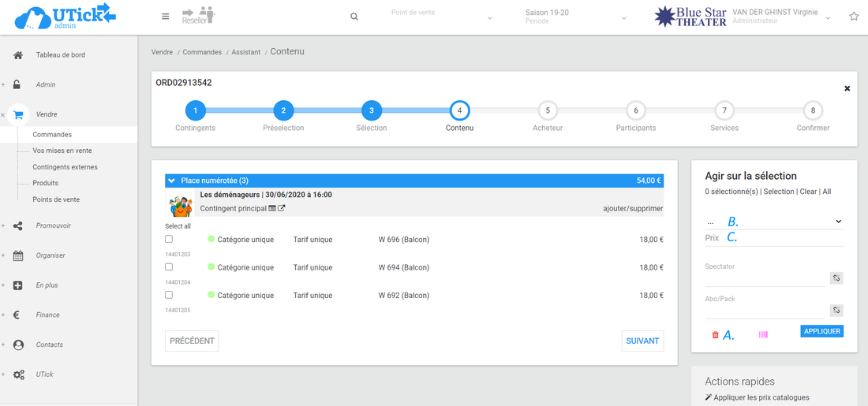Open Vos mises en vente menu item

62,151
